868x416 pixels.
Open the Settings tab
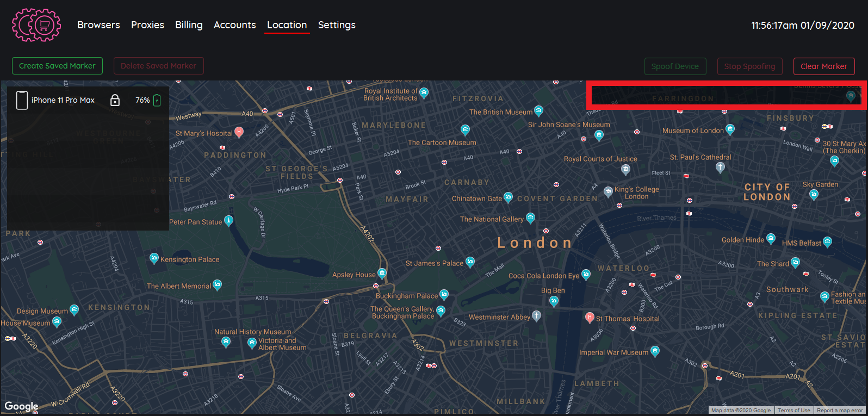[337, 25]
